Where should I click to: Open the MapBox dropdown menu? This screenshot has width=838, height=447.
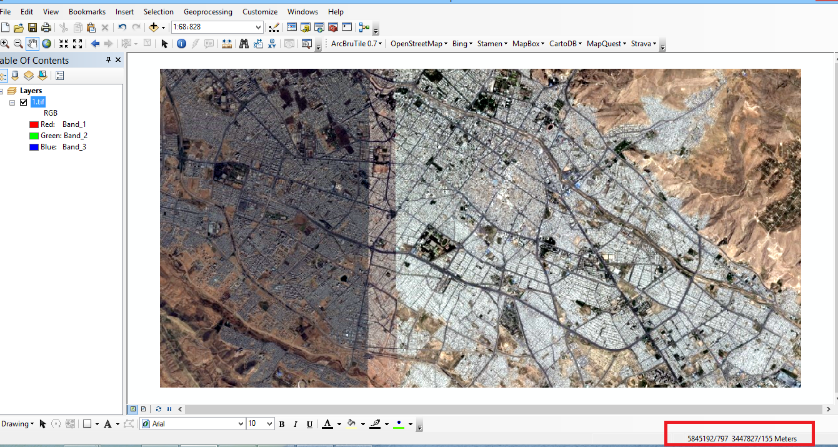click(528, 44)
